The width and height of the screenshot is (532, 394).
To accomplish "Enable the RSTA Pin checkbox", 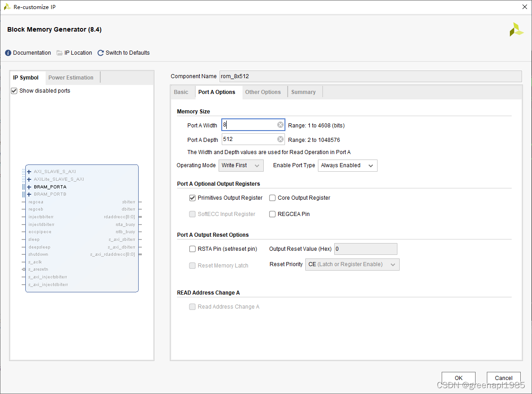I will (x=192, y=249).
